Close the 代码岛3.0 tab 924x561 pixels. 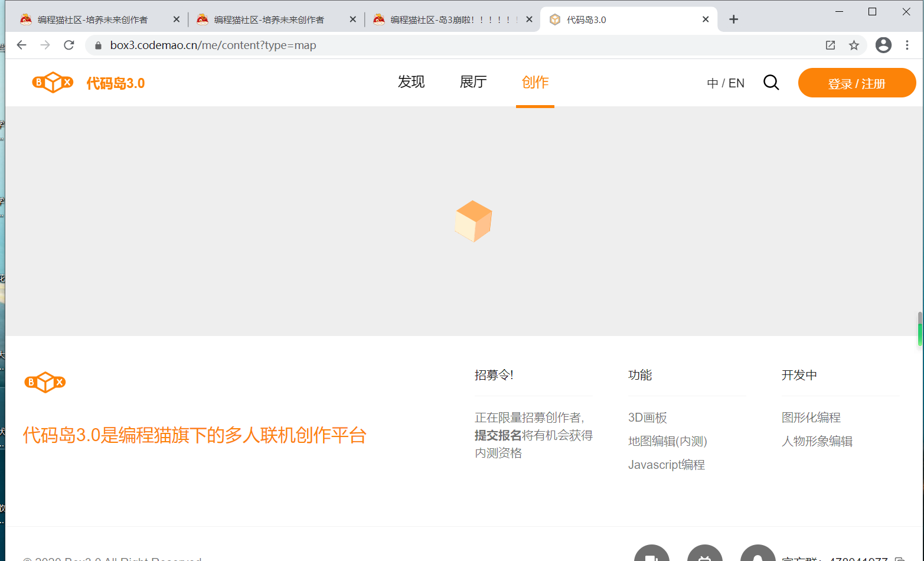(706, 19)
